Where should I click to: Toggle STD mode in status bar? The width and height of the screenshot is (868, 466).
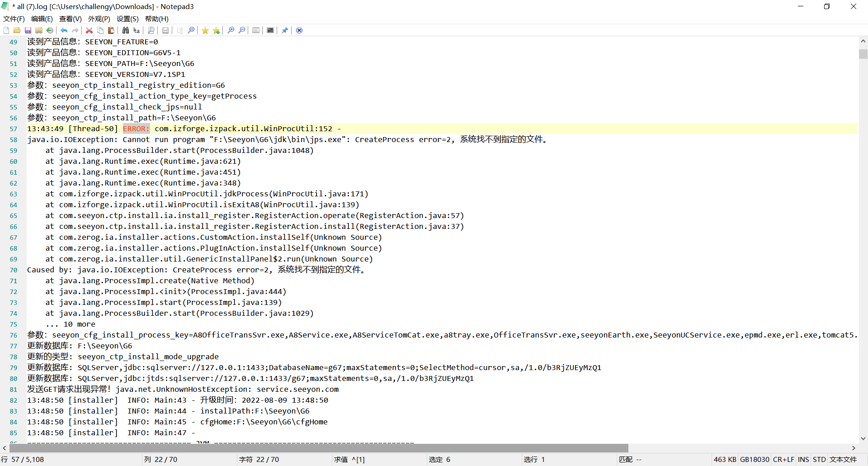point(819,459)
